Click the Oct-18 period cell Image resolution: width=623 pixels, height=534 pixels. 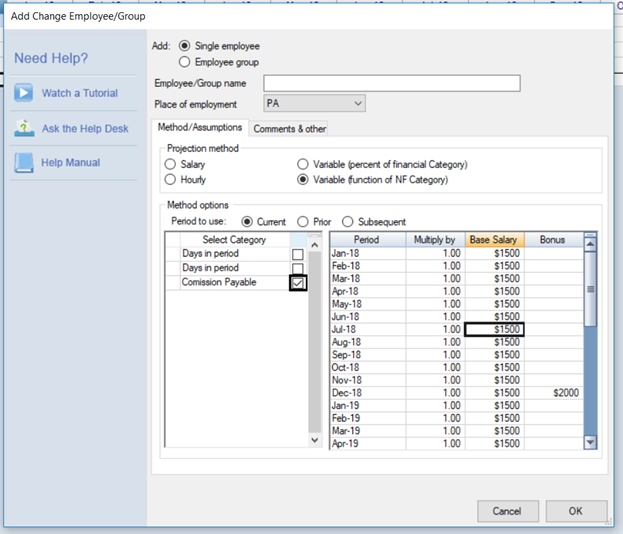tap(368, 368)
